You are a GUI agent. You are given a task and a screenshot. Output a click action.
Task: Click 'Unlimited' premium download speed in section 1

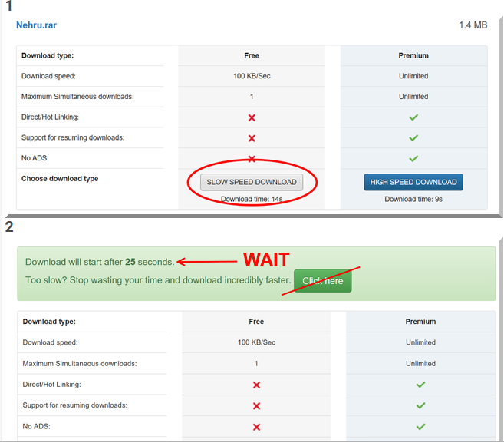(x=413, y=76)
